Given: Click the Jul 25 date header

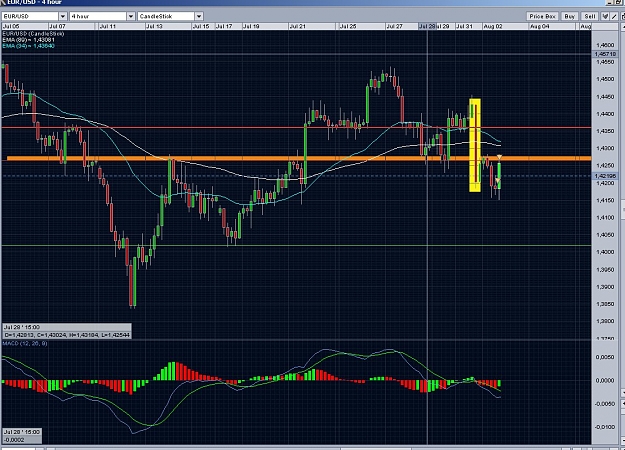Looking at the screenshot, I should (x=348, y=26).
